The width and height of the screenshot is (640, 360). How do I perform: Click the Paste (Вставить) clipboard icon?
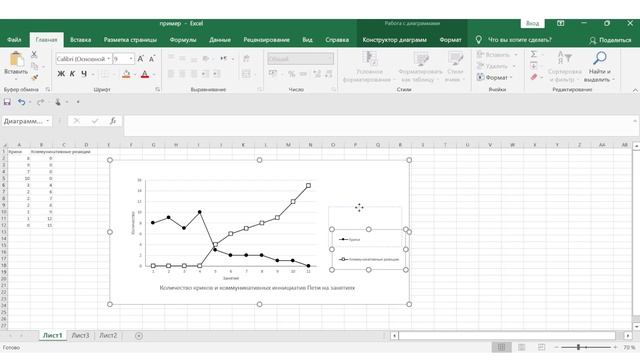(16, 59)
